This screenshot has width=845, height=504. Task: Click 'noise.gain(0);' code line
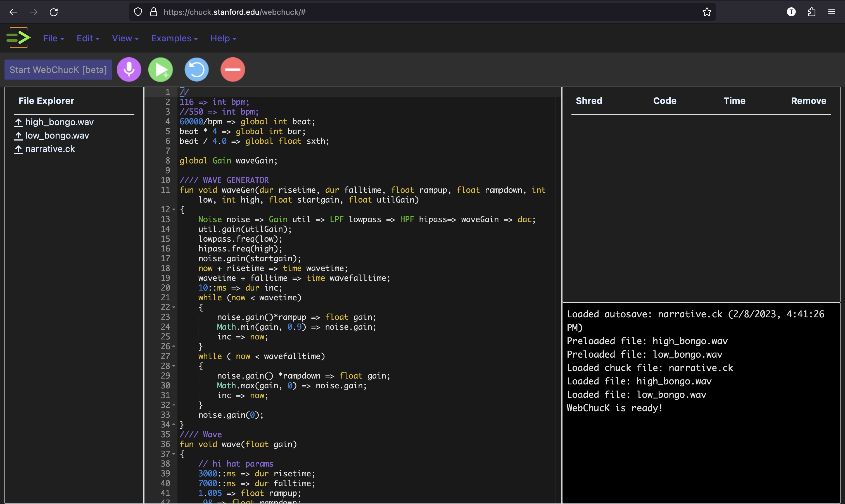tap(231, 415)
